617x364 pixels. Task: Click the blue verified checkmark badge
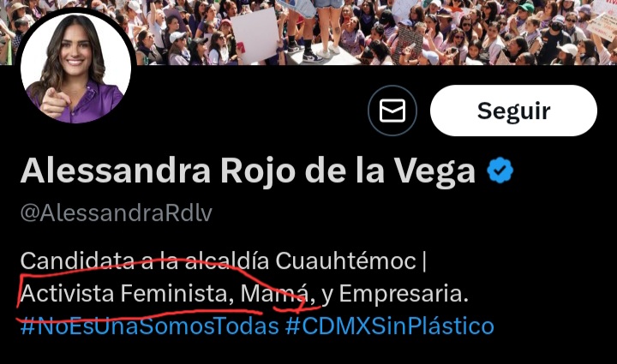click(x=500, y=170)
